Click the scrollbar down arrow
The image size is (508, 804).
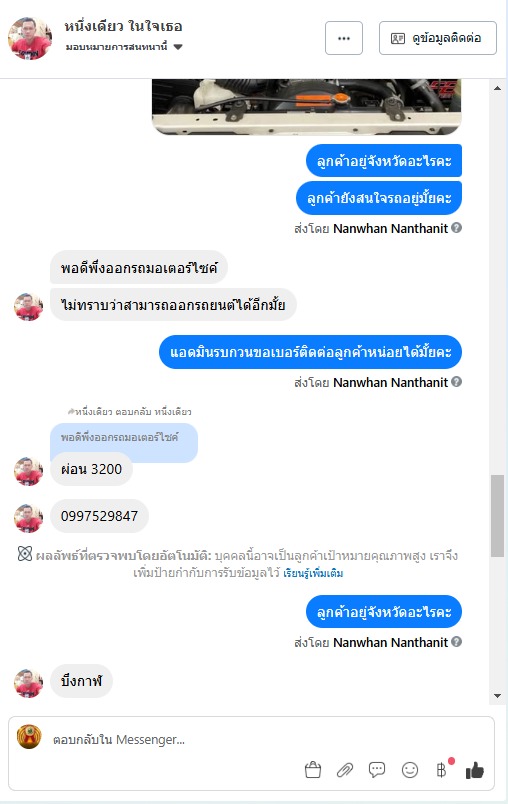[497, 696]
